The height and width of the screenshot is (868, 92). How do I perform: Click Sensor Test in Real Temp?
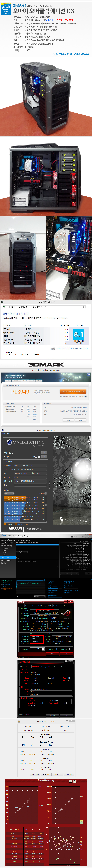point(35,774)
